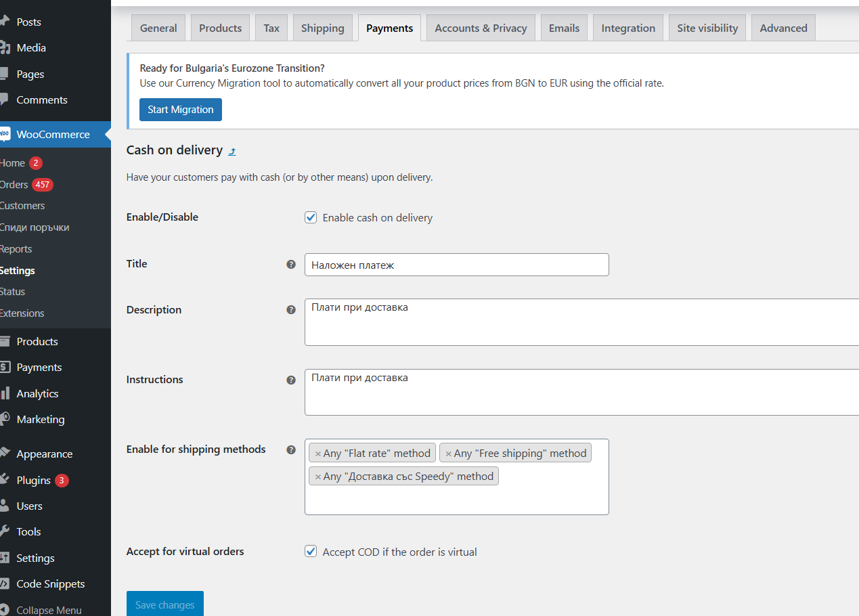This screenshot has height=616, width=859.
Task: Click the Home notification badge showing 2
Action: [x=36, y=163]
